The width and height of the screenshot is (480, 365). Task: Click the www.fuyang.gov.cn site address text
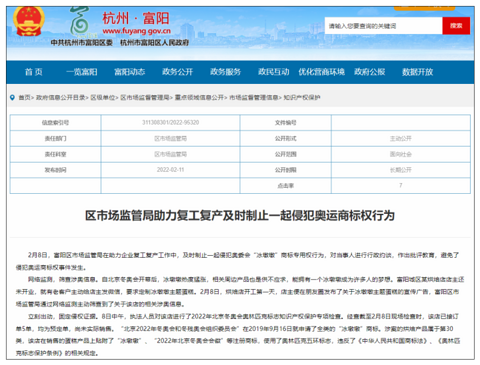click(x=137, y=31)
